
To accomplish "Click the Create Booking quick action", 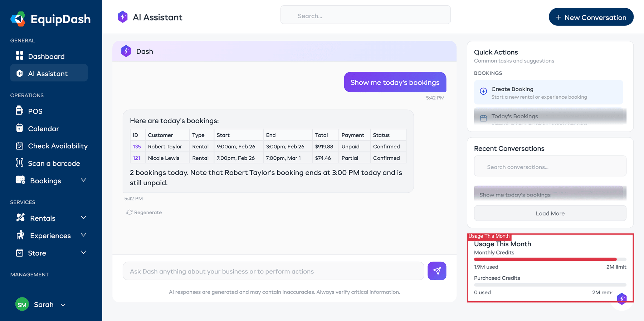I will 548,92.
